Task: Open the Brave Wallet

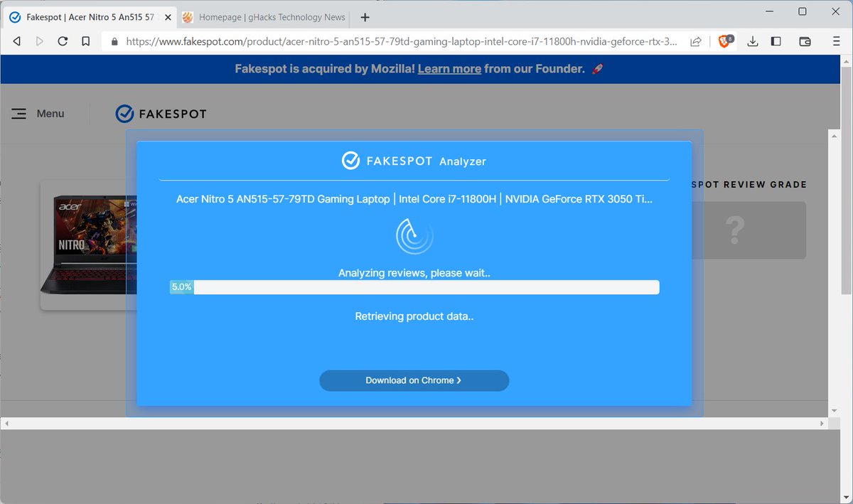Action: [805, 41]
